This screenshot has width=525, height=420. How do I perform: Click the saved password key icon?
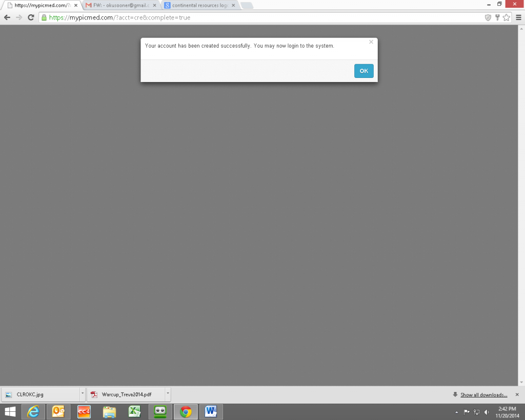[497, 17]
